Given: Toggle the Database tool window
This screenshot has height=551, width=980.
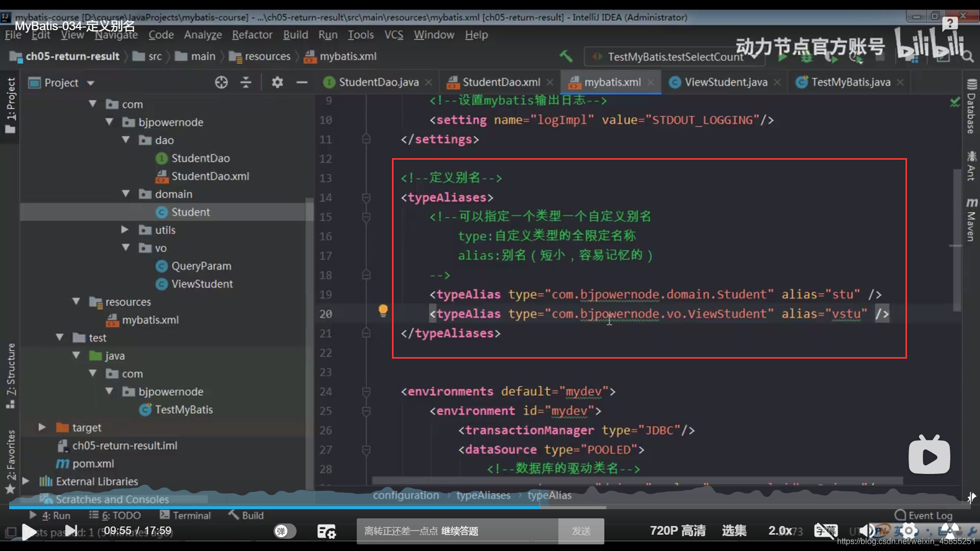Looking at the screenshot, I should click(971, 106).
